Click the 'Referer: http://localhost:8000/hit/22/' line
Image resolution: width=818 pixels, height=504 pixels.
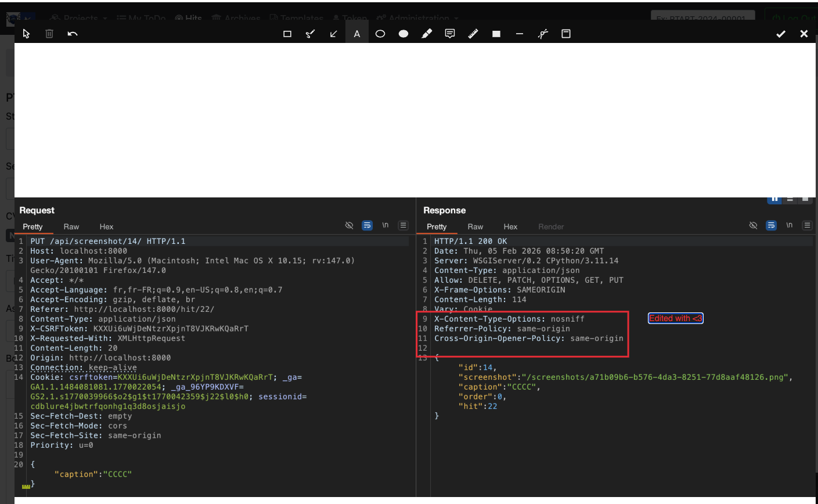click(x=122, y=309)
